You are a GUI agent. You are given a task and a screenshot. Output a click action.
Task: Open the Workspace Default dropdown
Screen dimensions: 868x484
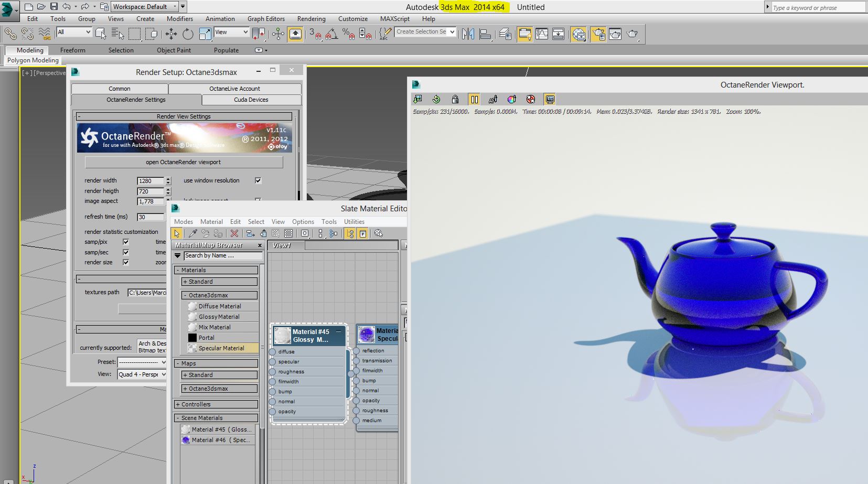(x=145, y=7)
